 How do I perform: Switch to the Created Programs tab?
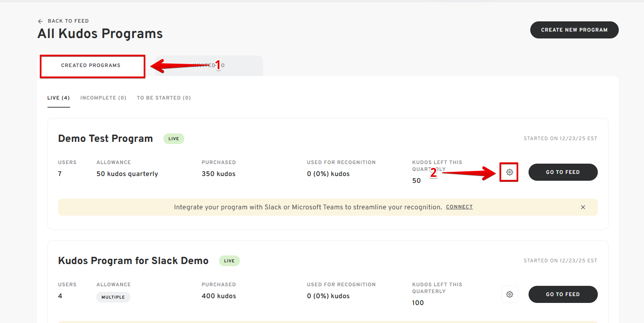tap(91, 66)
